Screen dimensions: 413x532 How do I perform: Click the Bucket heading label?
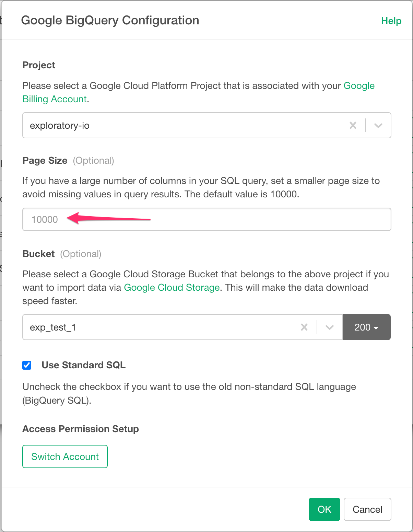(38, 254)
